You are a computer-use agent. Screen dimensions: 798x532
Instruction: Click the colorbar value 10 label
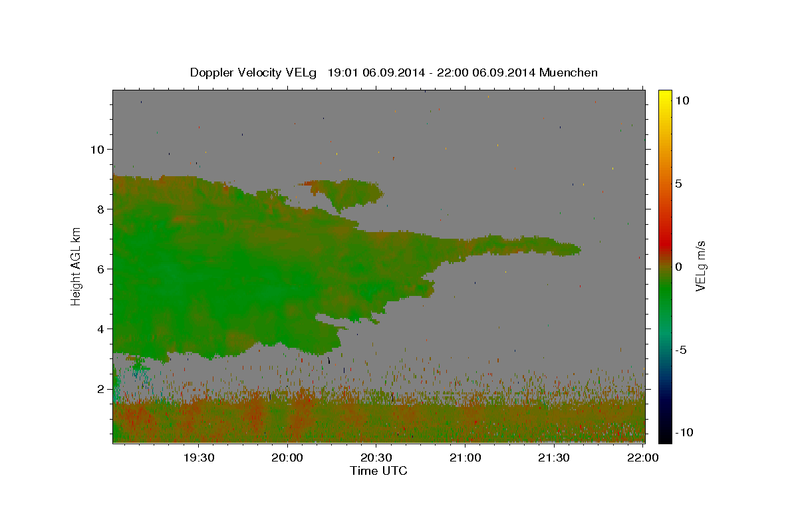tap(682, 100)
